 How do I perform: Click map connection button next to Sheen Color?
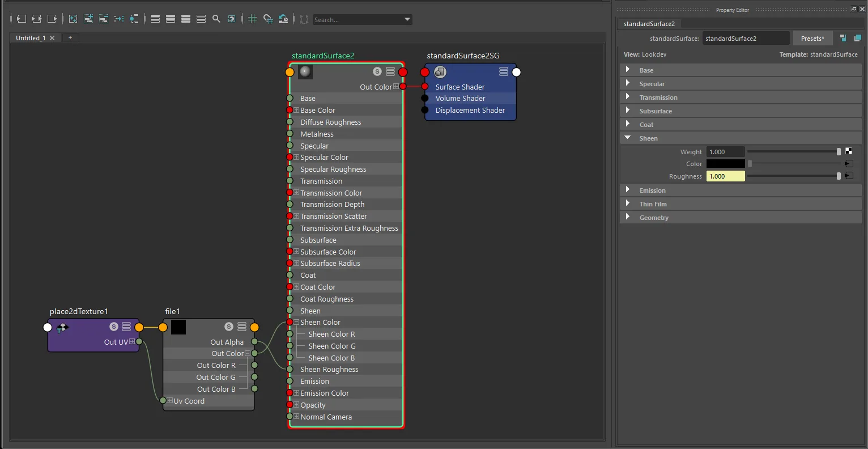click(x=849, y=163)
